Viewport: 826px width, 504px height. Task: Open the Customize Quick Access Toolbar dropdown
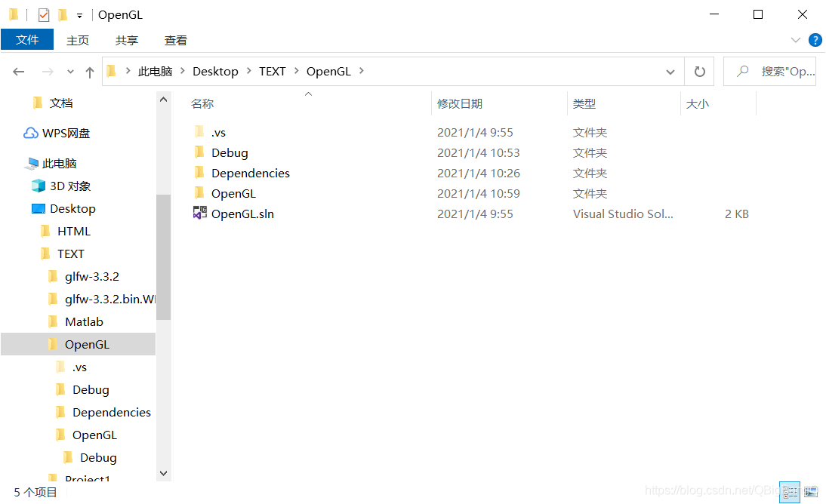79,16
